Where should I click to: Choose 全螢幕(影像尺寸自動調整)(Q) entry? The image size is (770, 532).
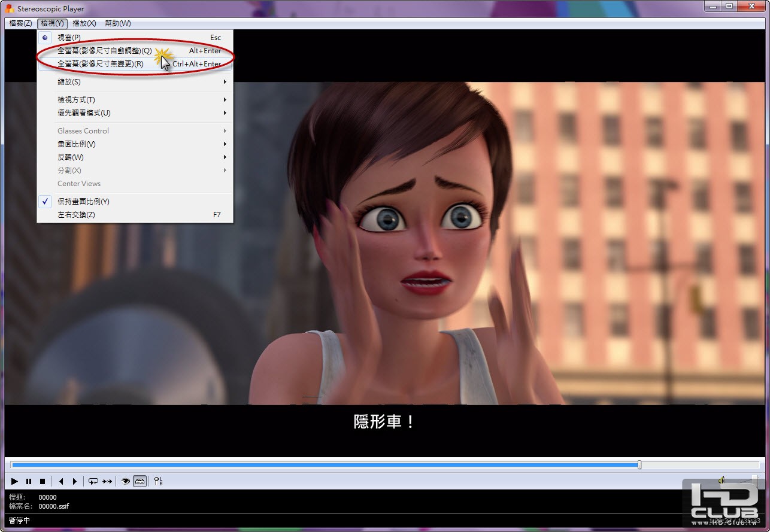coord(135,51)
